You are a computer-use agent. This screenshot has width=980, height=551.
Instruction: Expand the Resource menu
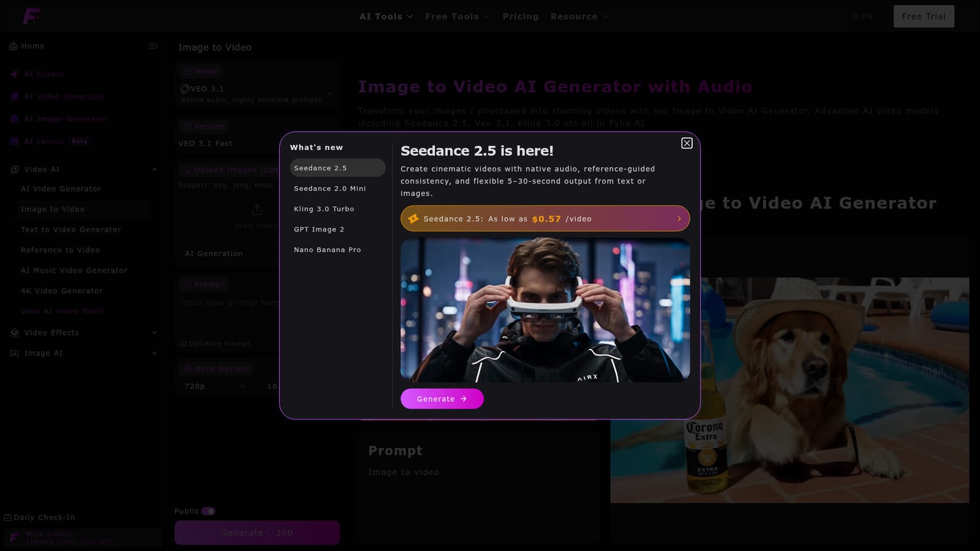(579, 17)
